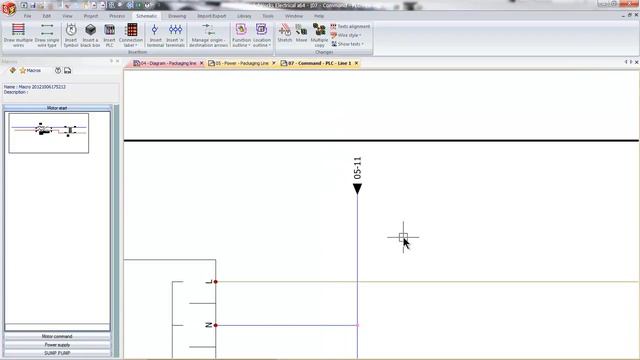Screen dimensions: 640x360
Task: Expand the Power supply macro group
Action: (x=57, y=345)
